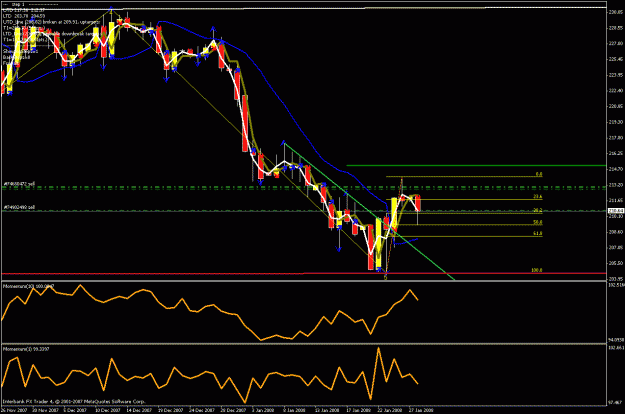The height and width of the screenshot is (414, 625).
Task: Click the 27 Jan 2008 date label
Action: pos(420,410)
